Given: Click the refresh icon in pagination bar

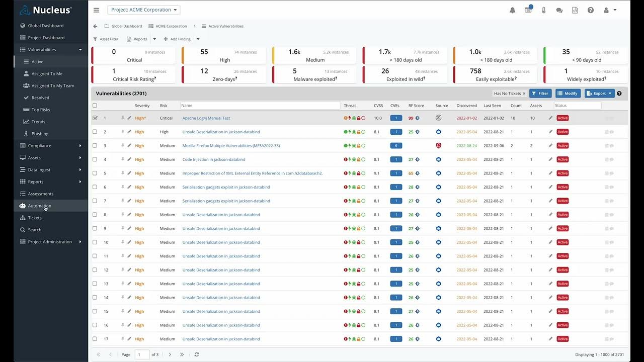Looking at the screenshot, I should pyautogui.click(x=196, y=354).
